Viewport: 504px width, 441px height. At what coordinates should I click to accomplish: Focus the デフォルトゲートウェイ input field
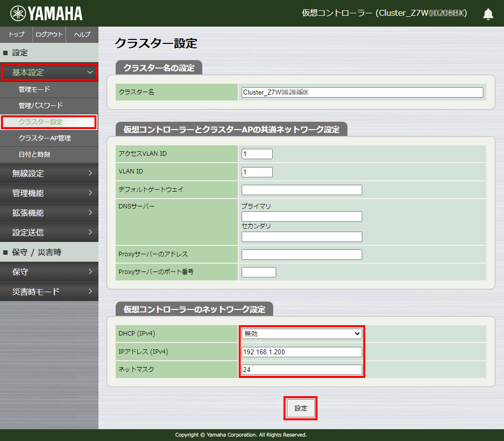[x=302, y=190]
